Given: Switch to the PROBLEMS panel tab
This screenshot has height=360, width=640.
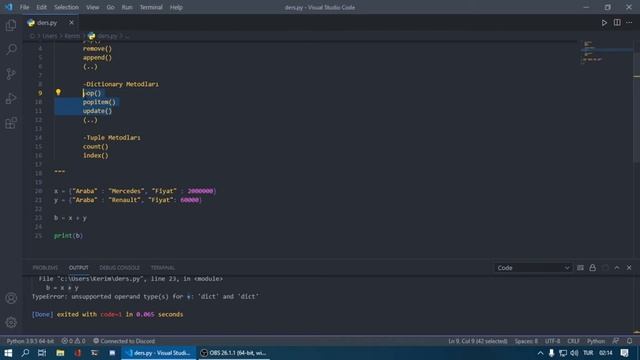Looking at the screenshot, I should pos(45,268).
